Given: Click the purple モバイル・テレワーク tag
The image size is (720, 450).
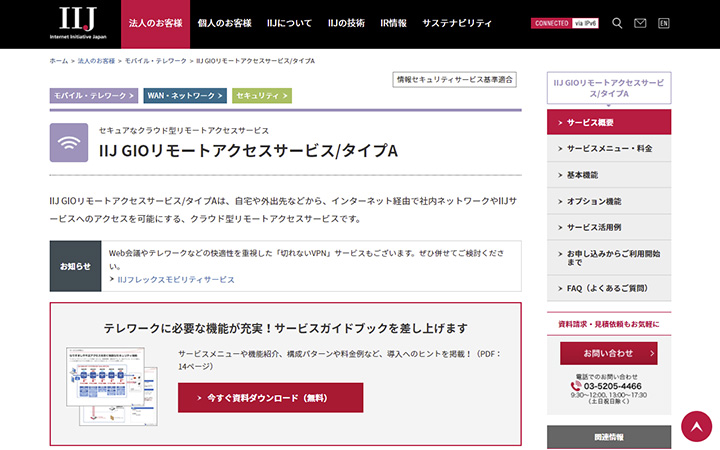Looking at the screenshot, I should pyautogui.click(x=94, y=96).
